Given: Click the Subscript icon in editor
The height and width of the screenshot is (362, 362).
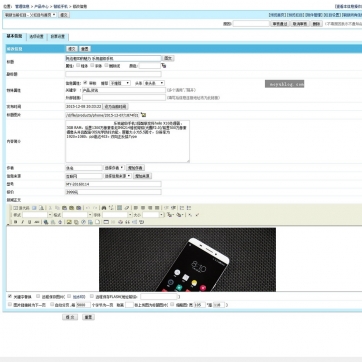Looking at the screenshot, I should (x=190, y=215).
